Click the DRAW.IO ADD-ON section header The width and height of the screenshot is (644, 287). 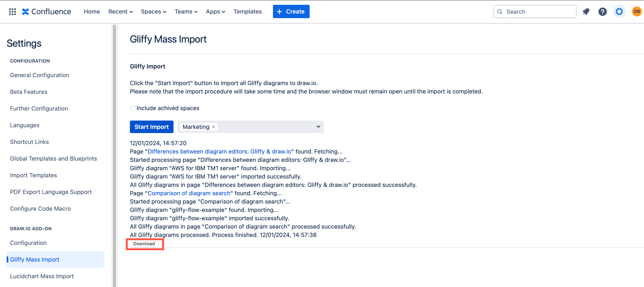(x=31, y=229)
